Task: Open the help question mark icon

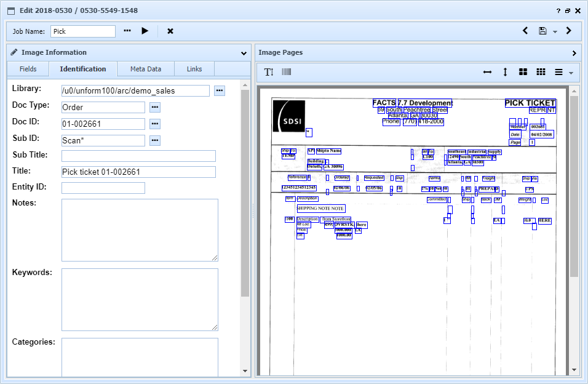Action: [x=558, y=11]
